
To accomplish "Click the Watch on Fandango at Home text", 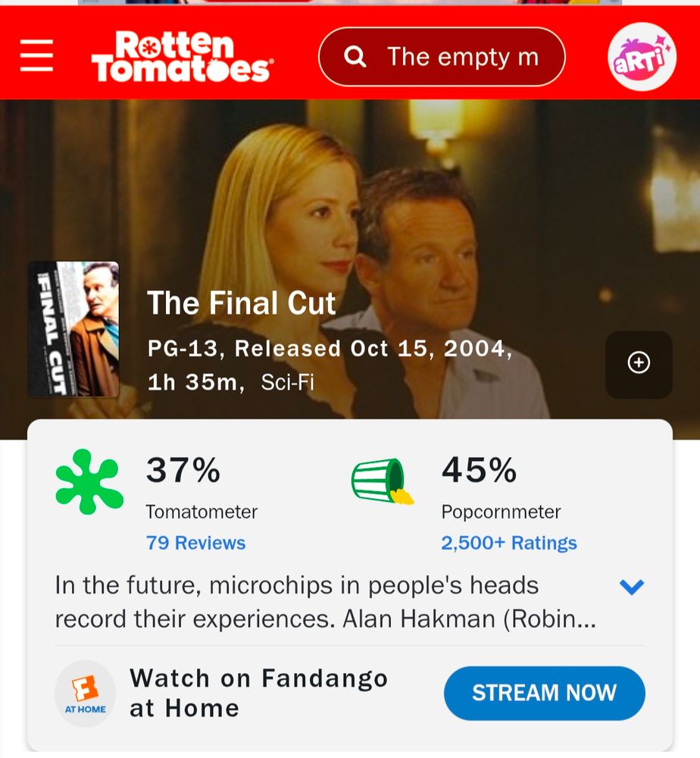I will (x=259, y=694).
